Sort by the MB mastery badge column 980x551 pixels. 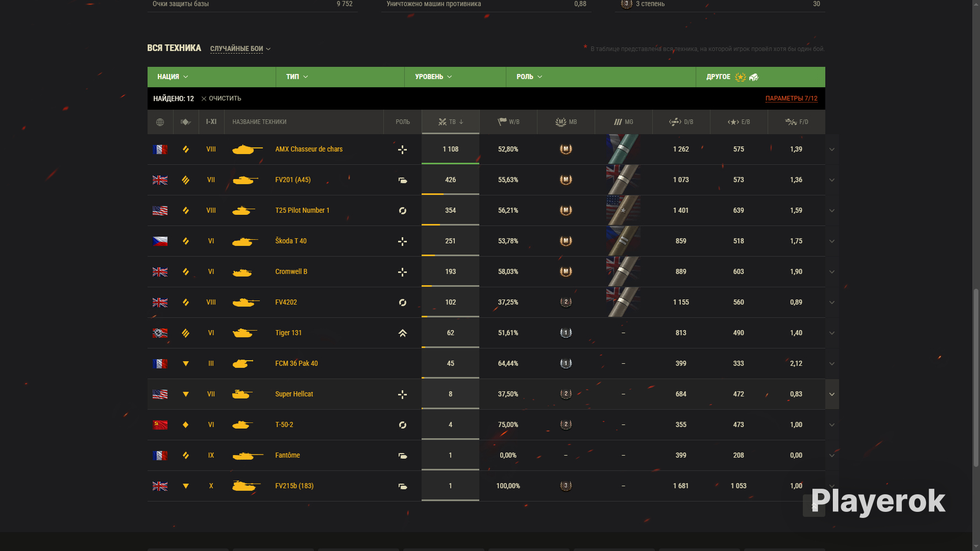click(x=566, y=122)
